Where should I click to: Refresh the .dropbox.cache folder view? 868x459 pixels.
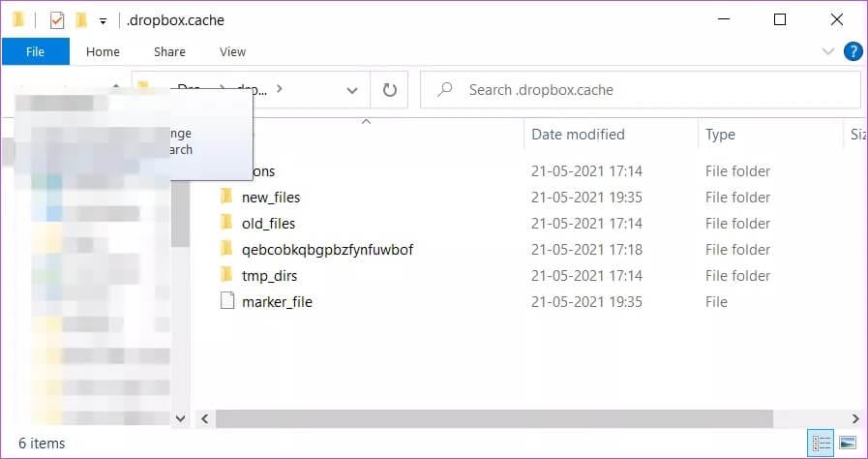click(x=389, y=90)
